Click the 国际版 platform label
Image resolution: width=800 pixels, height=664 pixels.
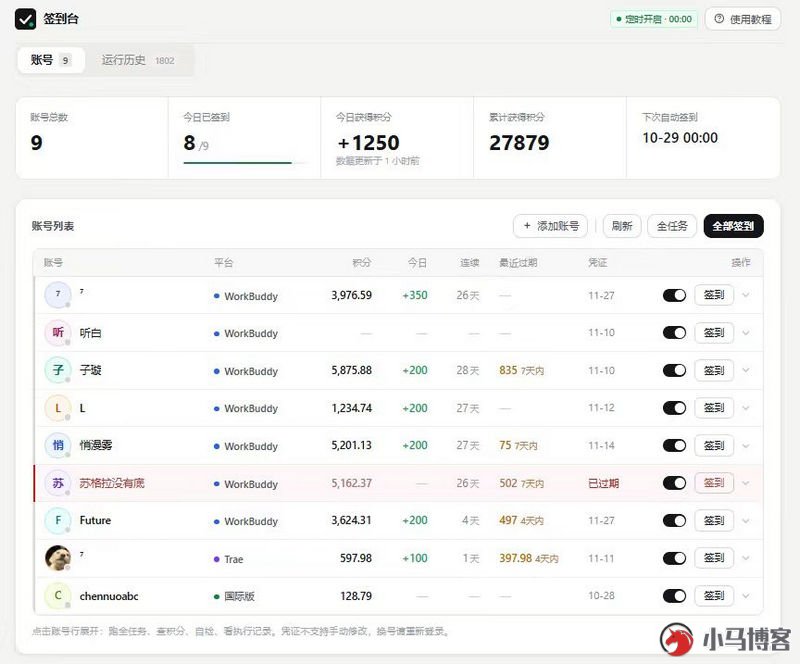point(239,596)
